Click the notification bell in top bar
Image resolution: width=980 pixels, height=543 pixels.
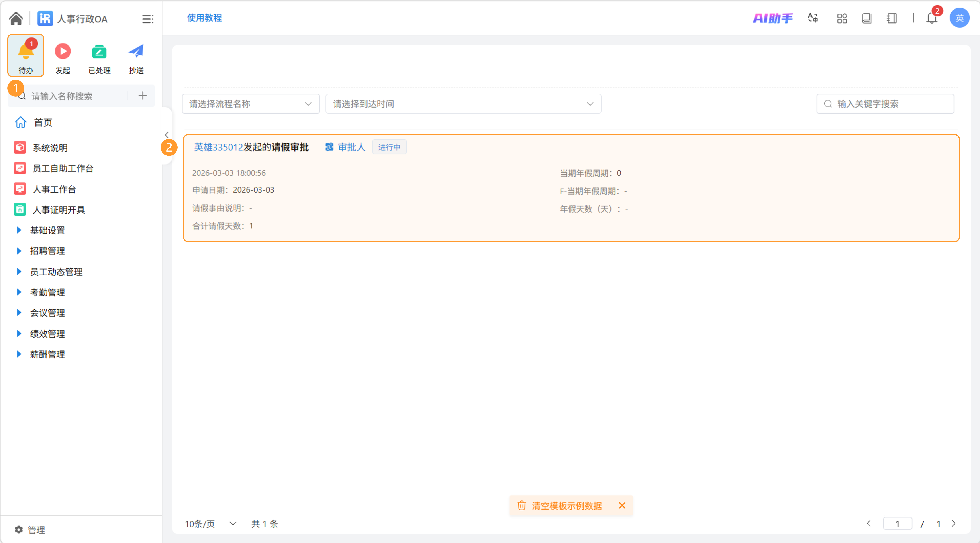[931, 18]
